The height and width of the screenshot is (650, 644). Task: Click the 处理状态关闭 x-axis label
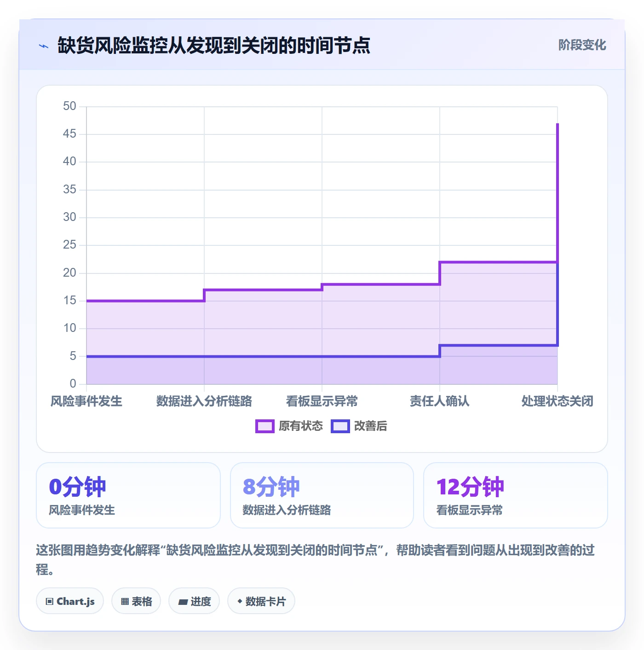(x=558, y=401)
